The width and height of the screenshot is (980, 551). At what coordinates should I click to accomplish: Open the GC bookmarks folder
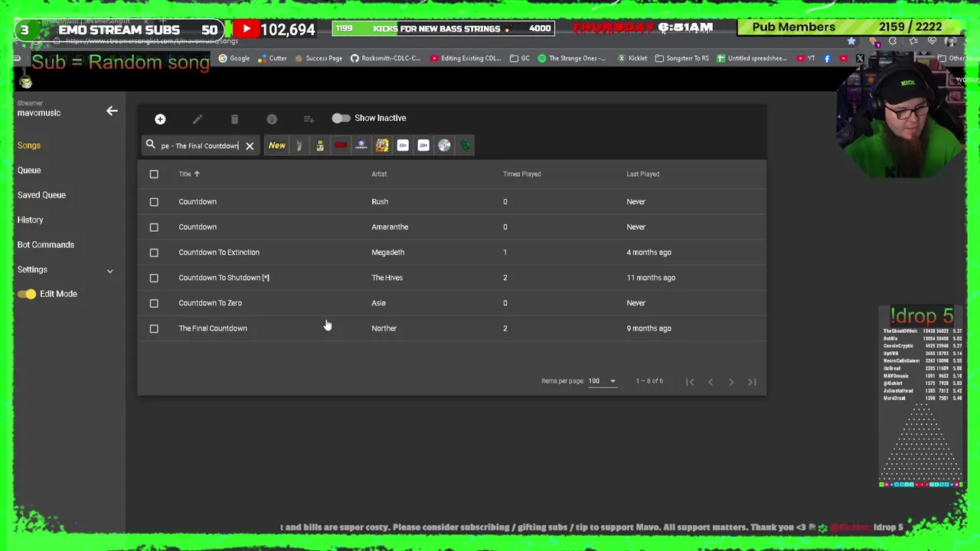coord(520,58)
